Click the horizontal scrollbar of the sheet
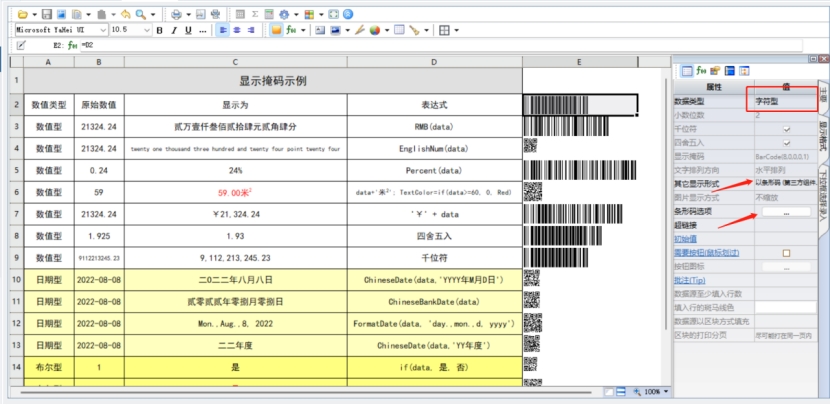Viewport: 830px width, 405px height. 304,392
